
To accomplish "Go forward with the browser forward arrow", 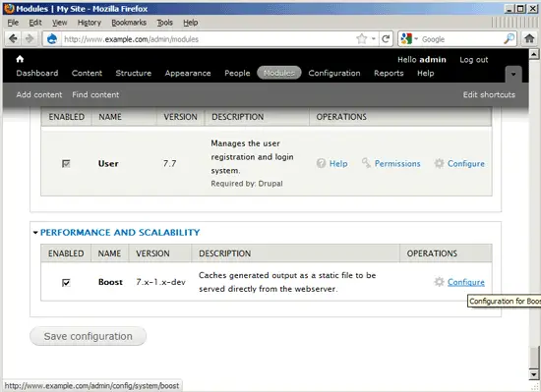I will pyautogui.click(x=30, y=38).
